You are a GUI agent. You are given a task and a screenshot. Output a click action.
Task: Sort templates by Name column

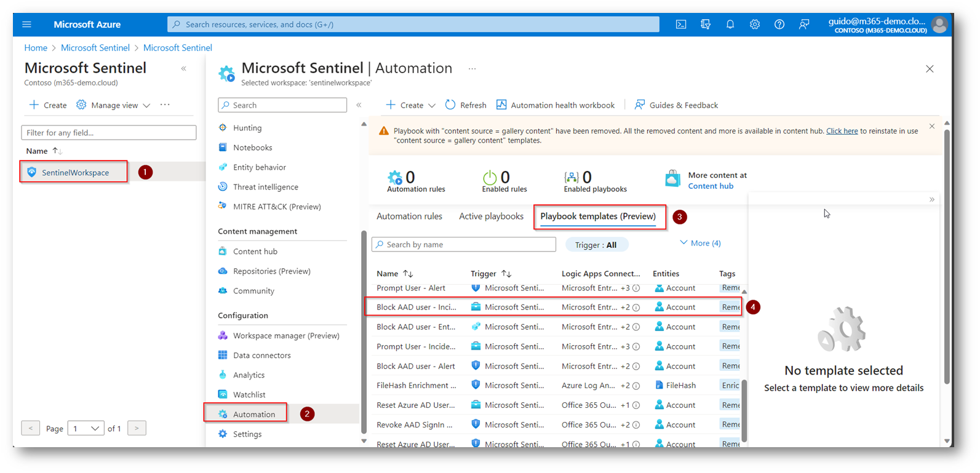click(x=395, y=274)
